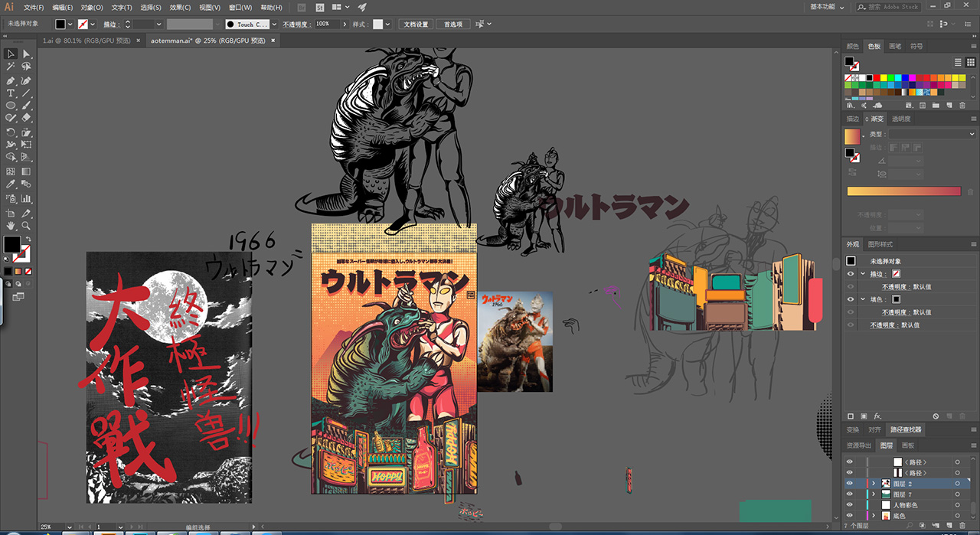Hide the 图层 7 layer

[849, 494]
